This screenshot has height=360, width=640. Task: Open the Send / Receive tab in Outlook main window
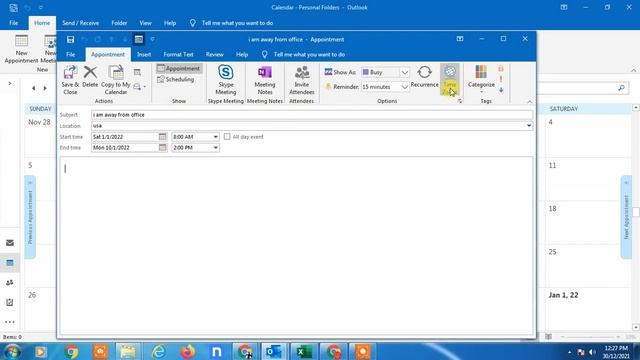click(x=80, y=23)
